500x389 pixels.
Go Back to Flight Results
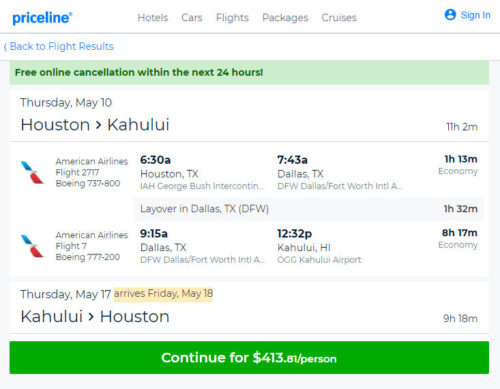pyautogui.click(x=62, y=46)
